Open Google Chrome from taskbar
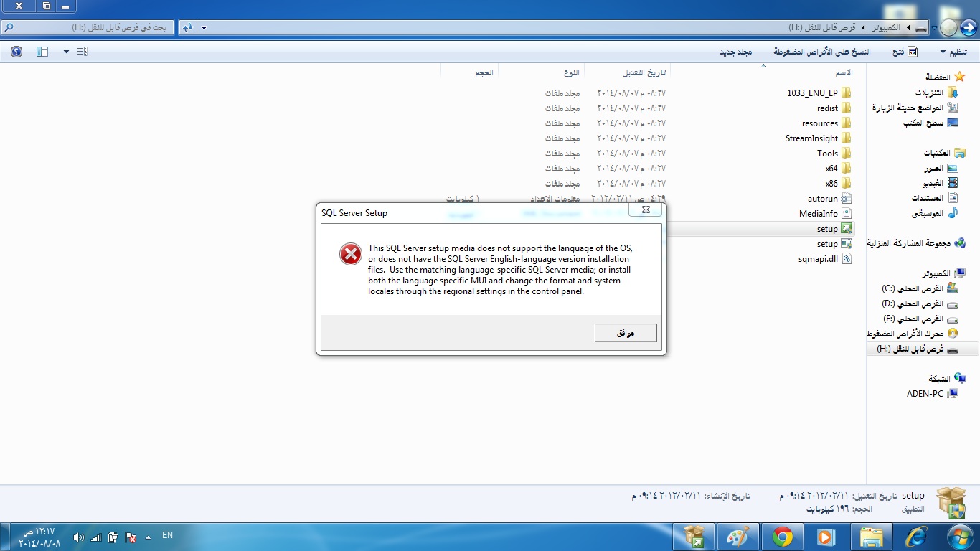 point(783,537)
